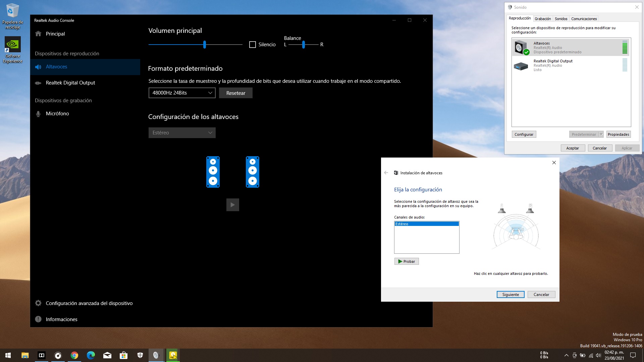Switch to the Sonidos tab
Image resolution: width=644 pixels, height=362 pixels.
pyautogui.click(x=561, y=19)
